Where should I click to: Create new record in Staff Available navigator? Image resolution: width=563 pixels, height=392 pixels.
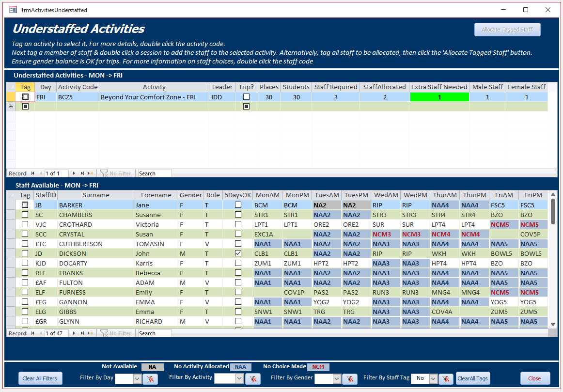point(91,333)
